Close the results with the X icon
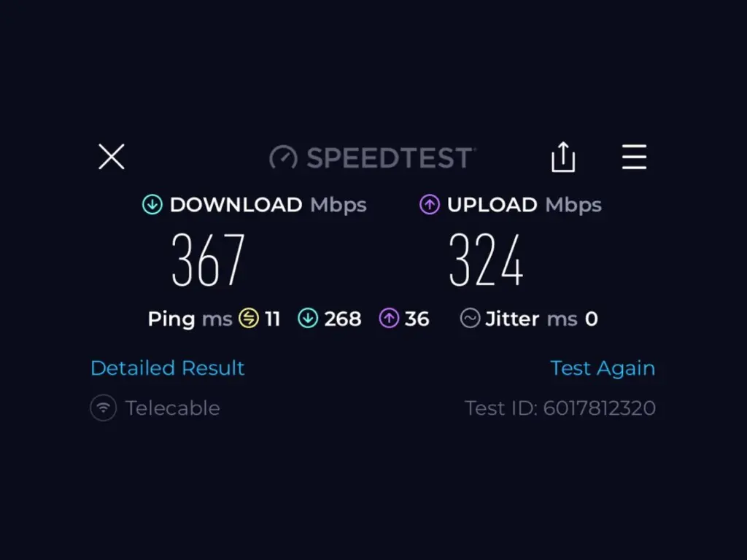The width and height of the screenshot is (747, 560). 112,157
